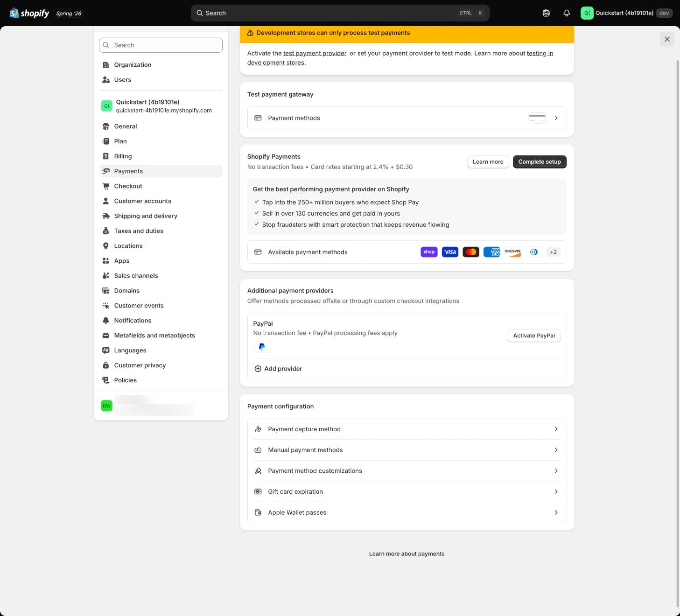The image size is (680, 616).
Task: Click the General store icon in the sidebar
Action: (x=106, y=126)
